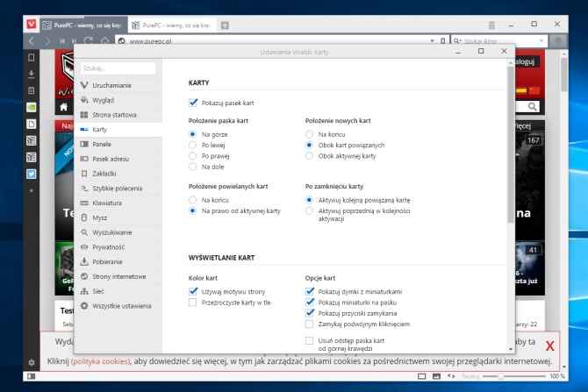
Task: Focus the Szukaj settings search field
Action: click(118, 68)
